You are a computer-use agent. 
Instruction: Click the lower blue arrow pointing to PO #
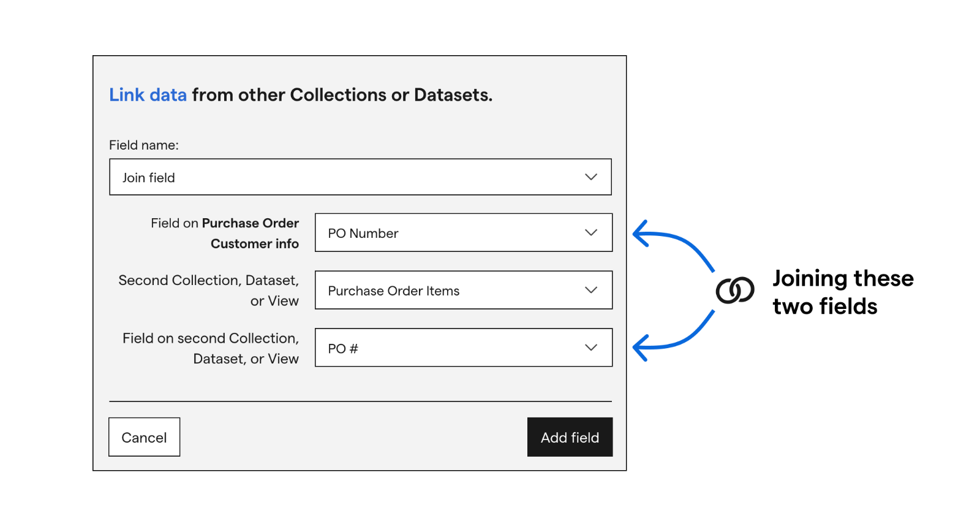tap(673, 335)
